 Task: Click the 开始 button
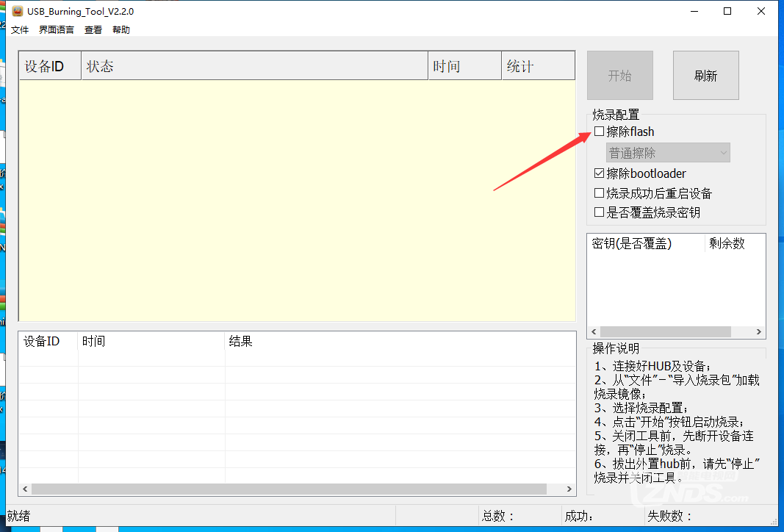[x=620, y=76]
